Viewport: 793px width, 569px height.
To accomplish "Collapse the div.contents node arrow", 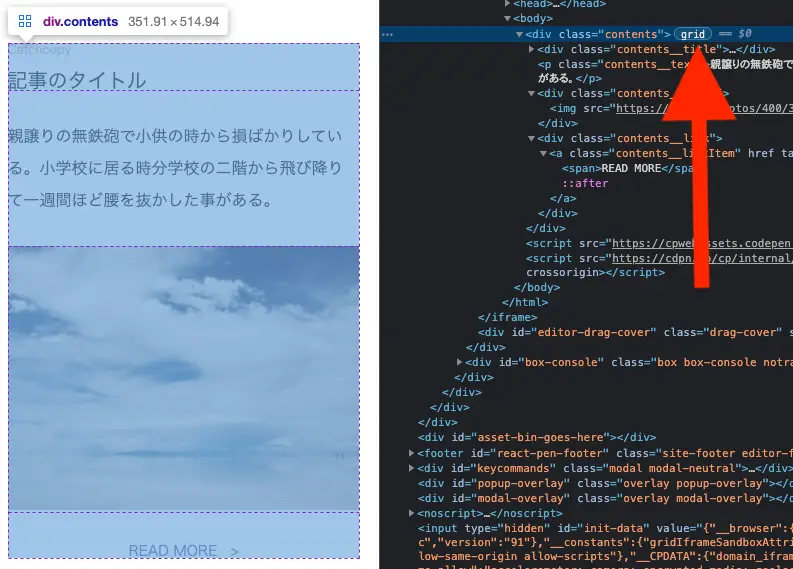I will 519,34.
